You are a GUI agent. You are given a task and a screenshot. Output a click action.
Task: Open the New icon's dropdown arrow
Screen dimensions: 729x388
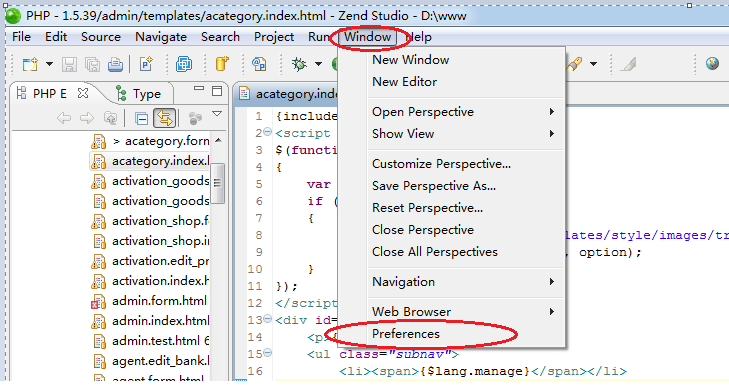click(x=49, y=64)
